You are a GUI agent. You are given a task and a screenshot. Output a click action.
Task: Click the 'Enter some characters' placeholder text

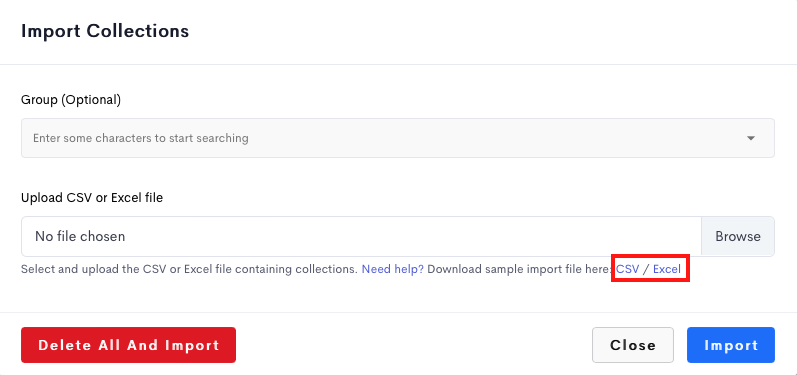141,138
